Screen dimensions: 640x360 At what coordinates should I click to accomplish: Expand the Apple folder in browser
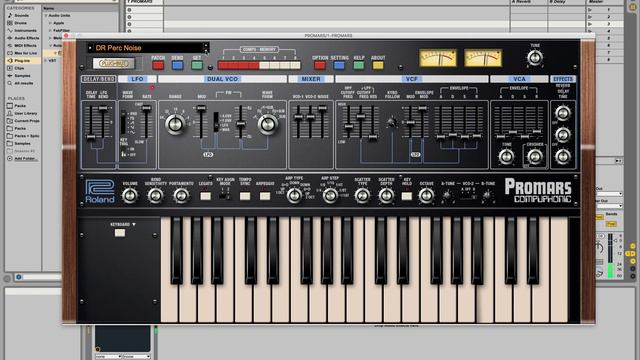pyautogui.click(x=50, y=23)
